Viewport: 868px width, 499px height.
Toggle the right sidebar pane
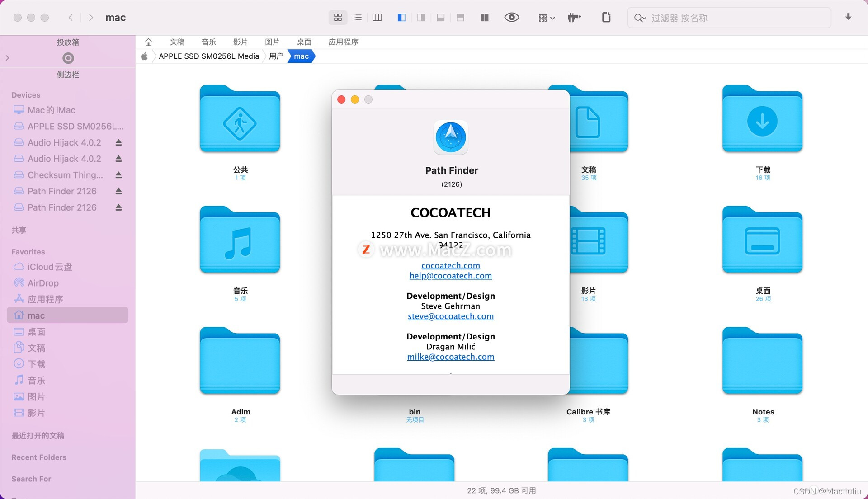point(421,18)
